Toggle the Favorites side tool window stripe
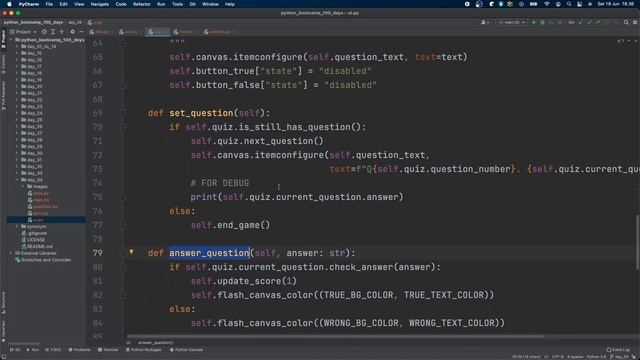The width and height of the screenshot is (640, 360). [3, 330]
